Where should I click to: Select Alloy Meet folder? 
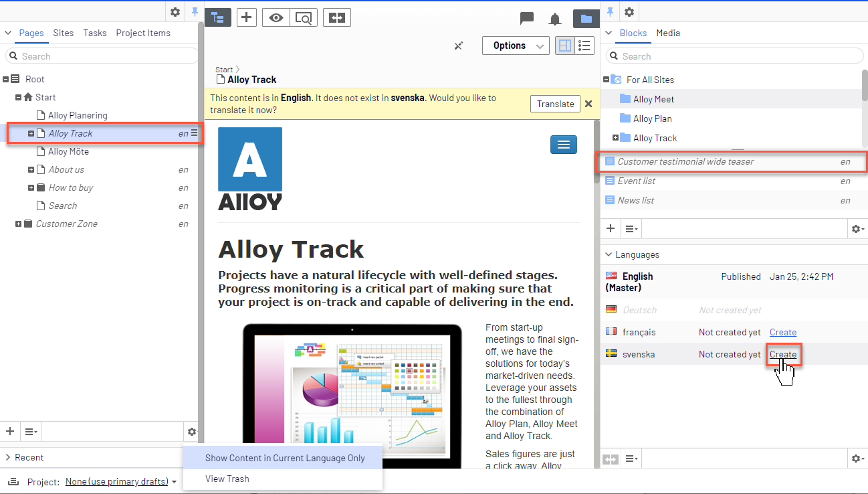(653, 99)
